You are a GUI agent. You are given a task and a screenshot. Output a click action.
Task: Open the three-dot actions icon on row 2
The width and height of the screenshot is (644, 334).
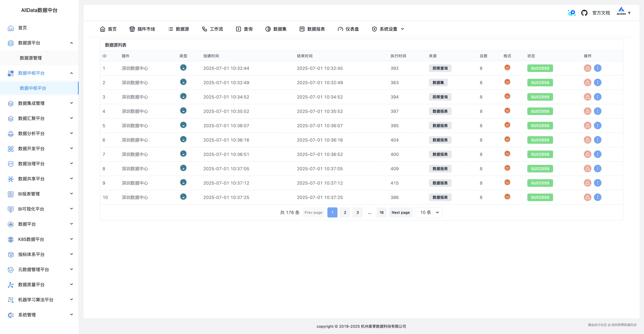click(598, 83)
